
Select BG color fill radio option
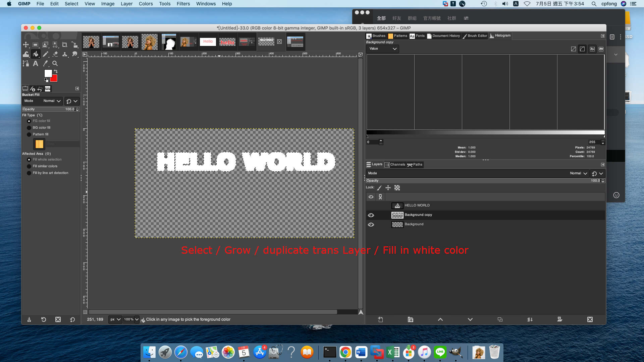(x=29, y=128)
